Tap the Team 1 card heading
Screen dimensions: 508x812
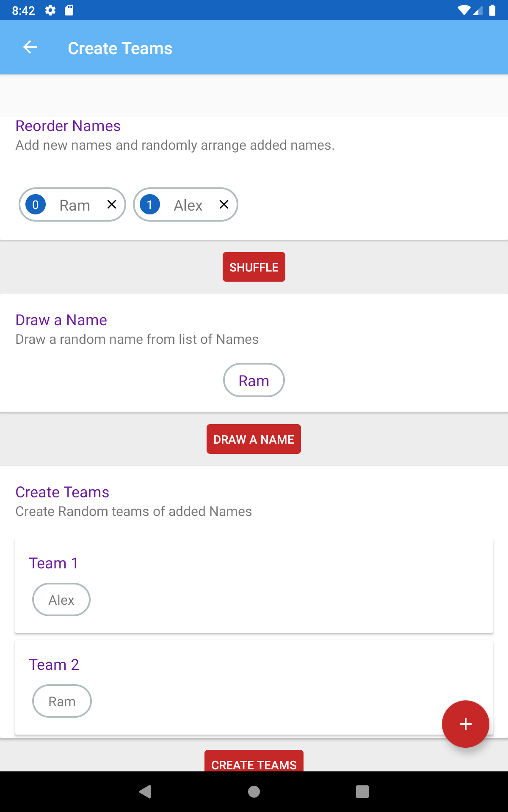tap(54, 563)
